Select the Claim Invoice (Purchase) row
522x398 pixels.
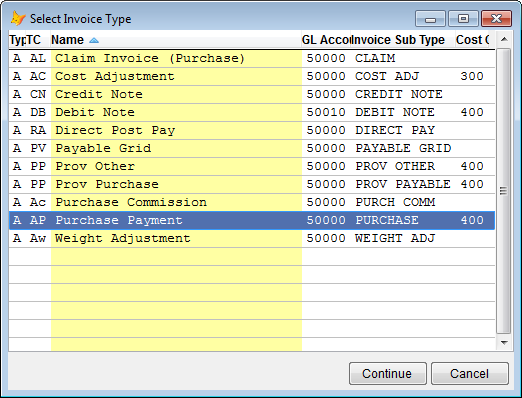[252, 59]
